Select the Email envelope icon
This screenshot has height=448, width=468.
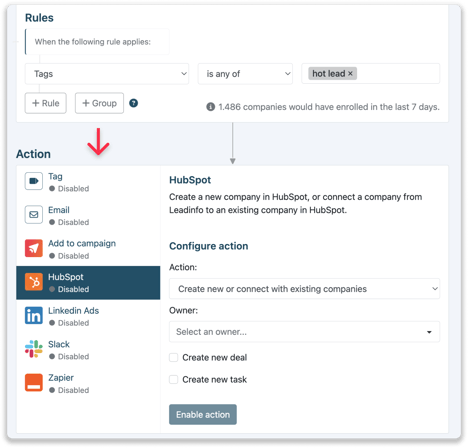pyautogui.click(x=34, y=214)
